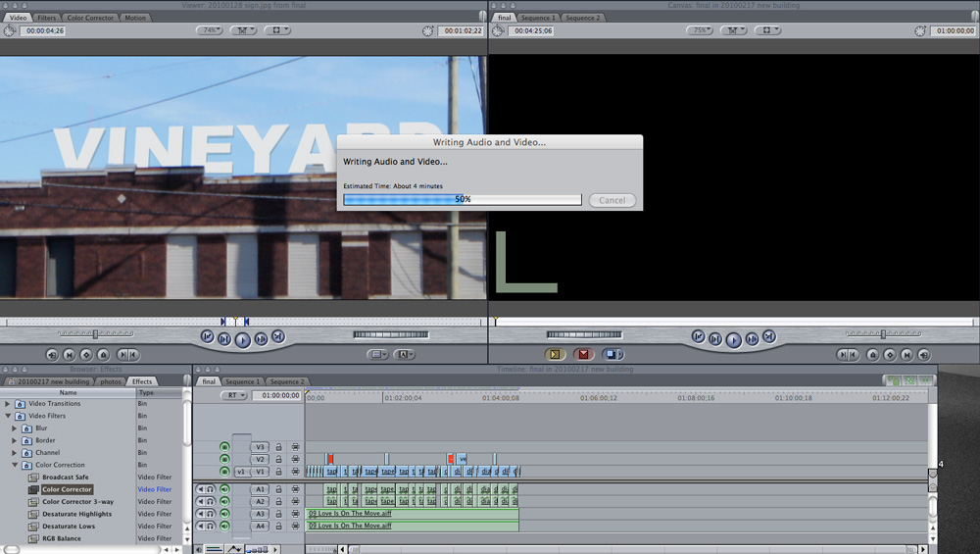Toggle mute/solo control on track A1
980x554 pixels.
pyautogui.click(x=206, y=489)
